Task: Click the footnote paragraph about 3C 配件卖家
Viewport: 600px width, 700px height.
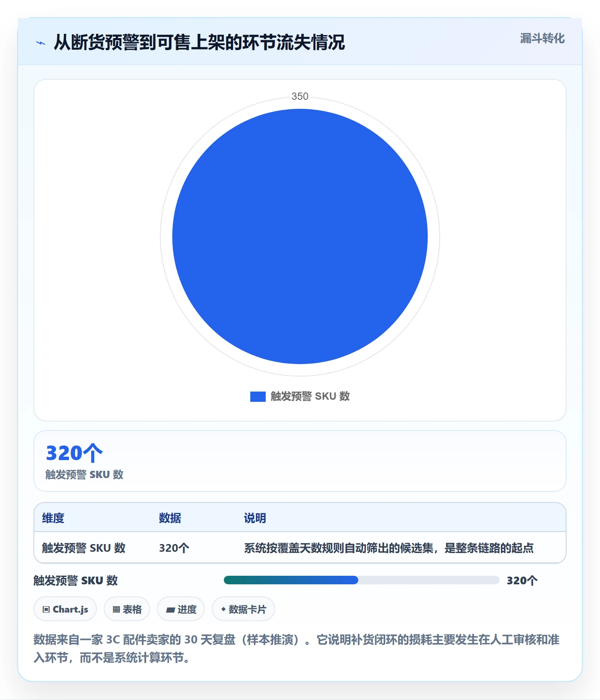Action: click(x=297, y=648)
